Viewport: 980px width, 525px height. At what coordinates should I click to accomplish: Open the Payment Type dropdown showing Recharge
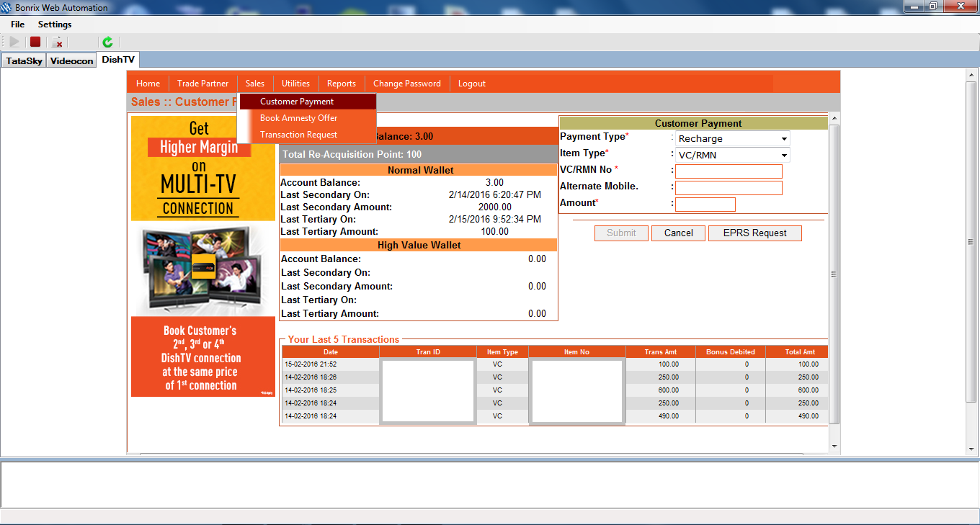(x=733, y=138)
